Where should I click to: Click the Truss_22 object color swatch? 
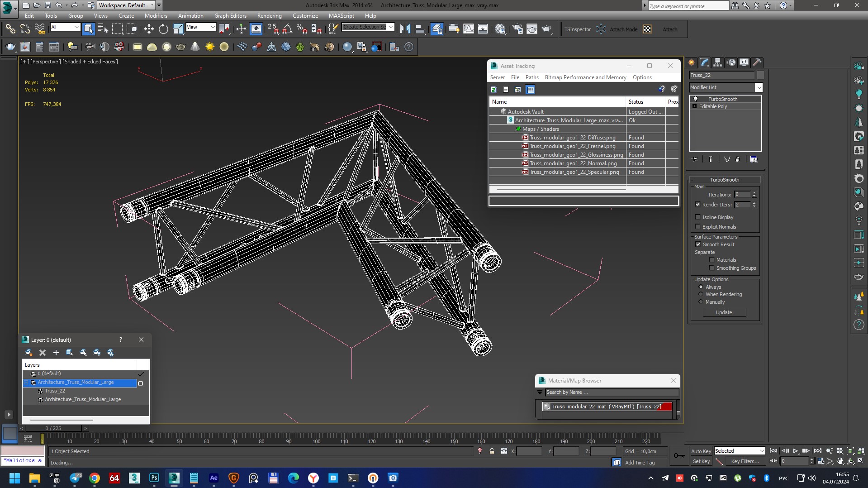click(x=760, y=75)
